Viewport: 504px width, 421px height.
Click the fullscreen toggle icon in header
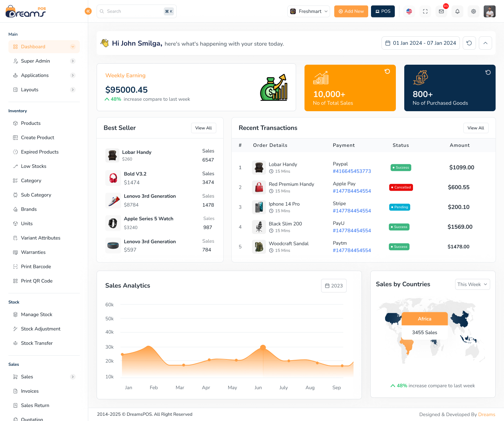click(x=425, y=11)
